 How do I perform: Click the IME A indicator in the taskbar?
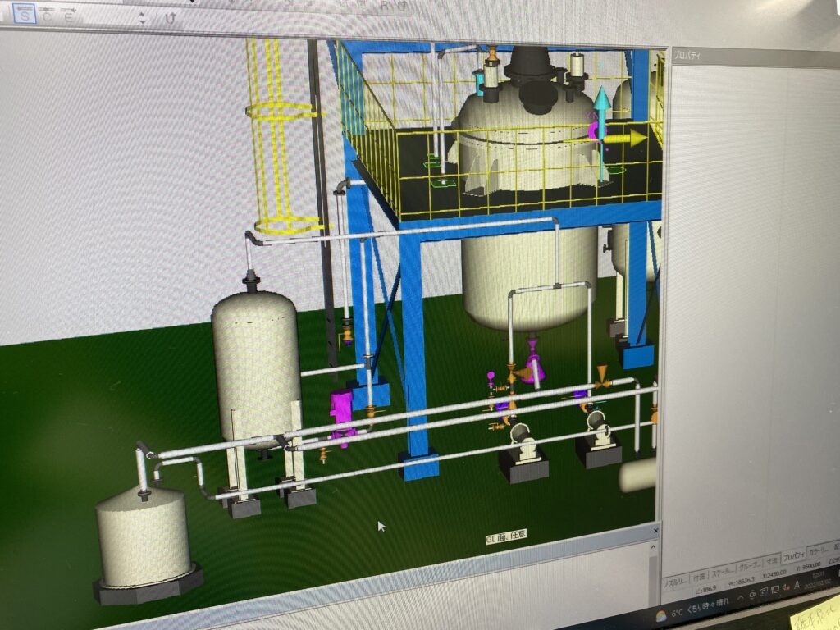[797, 585]
